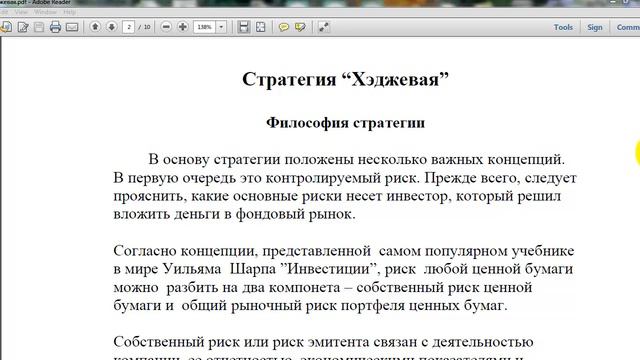Click the subheading Философия стратегии
640x360 pixels.
pyautogui.click(x=345, y=122)
